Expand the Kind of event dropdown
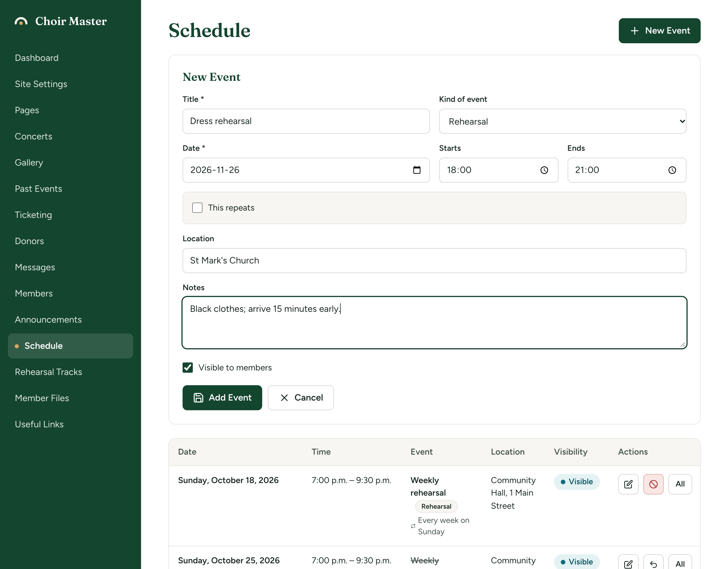The height and width of the screenshot is (569, 728). (562, 121)
